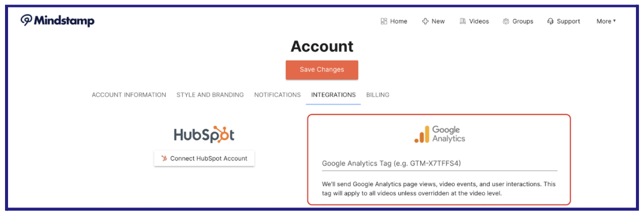The image size is (644, 217).
Task: Switch to Style and Branding tab
Action: (x=210, y=94)
